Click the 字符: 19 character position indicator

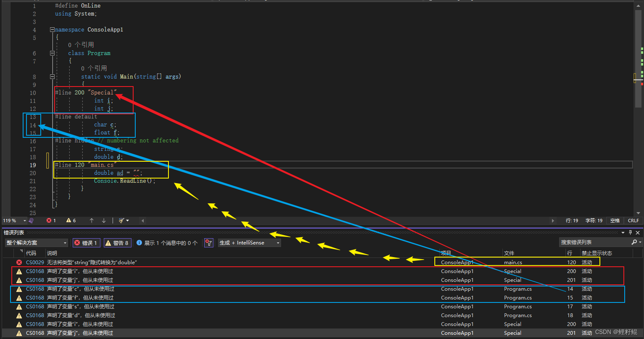[594, 221]
